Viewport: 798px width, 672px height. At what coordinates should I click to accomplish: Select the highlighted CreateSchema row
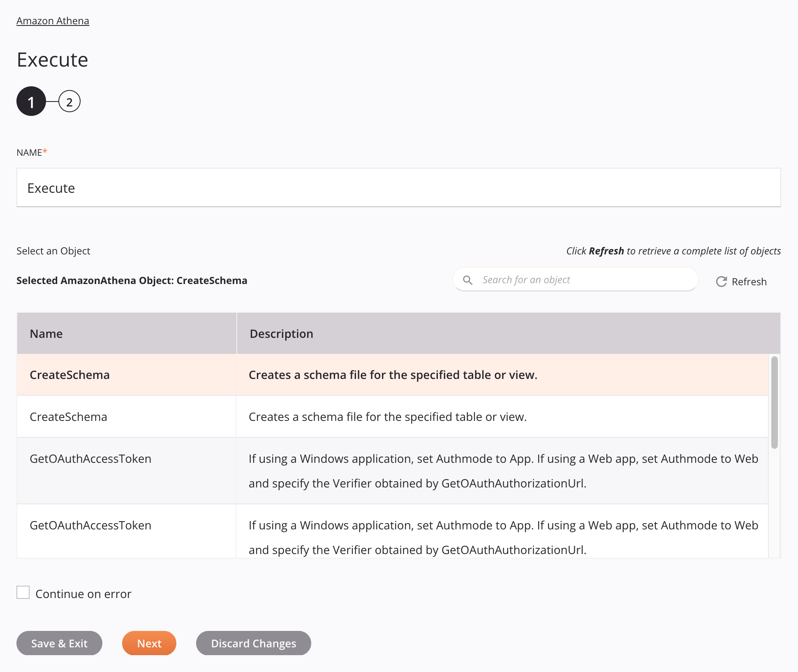(393, 375)
